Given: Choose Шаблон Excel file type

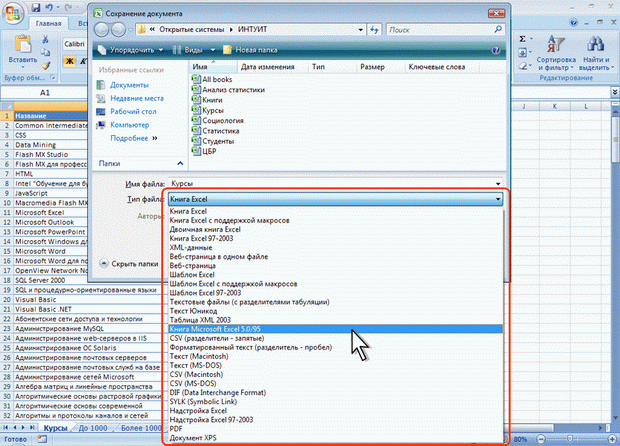Looking at the screenshot, I should (335, 275).
